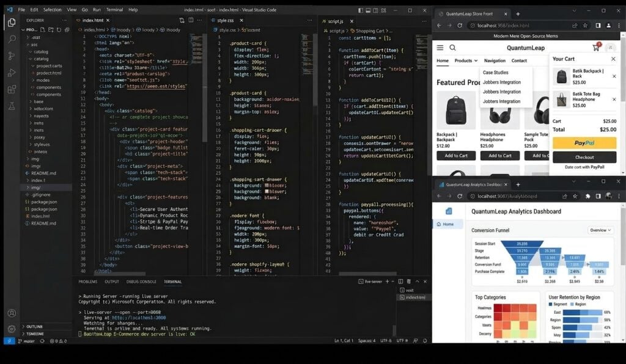The image size is (626, 364).
Task: Bookmark the Store Front page with star
Action: coord(585,25)
